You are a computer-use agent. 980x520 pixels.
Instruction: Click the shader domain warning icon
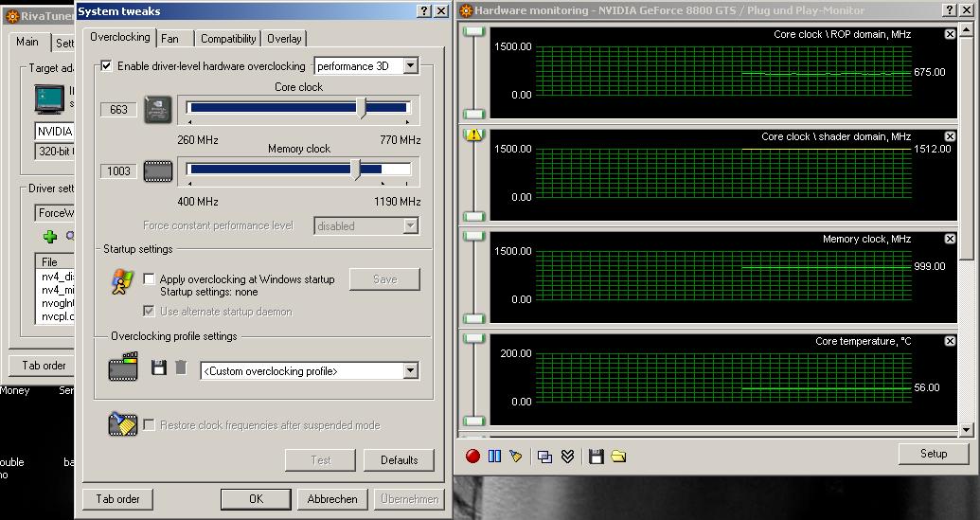click(x=474, y=134)
